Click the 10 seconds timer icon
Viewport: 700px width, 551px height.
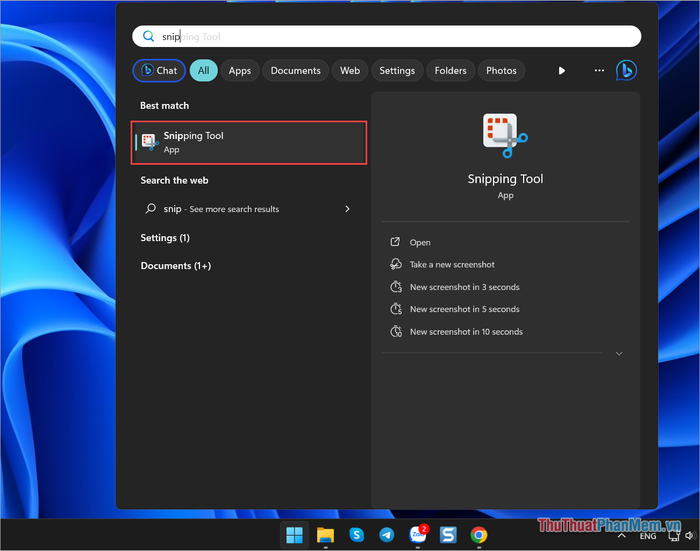click(x=396, y=331)
